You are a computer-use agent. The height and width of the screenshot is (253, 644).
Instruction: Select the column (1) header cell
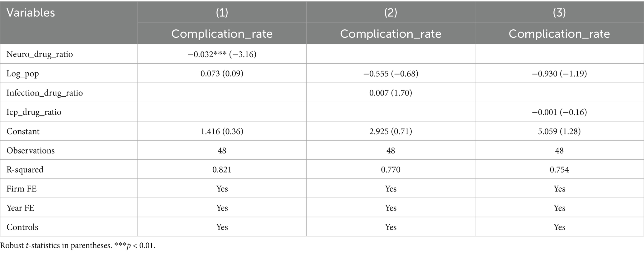[222, 12]
